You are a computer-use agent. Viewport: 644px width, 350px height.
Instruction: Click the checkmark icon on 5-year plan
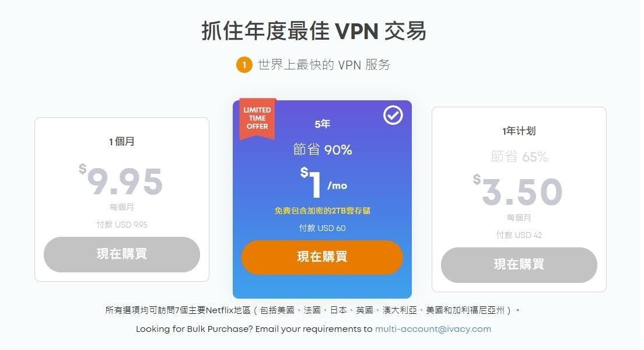point(393,116)
